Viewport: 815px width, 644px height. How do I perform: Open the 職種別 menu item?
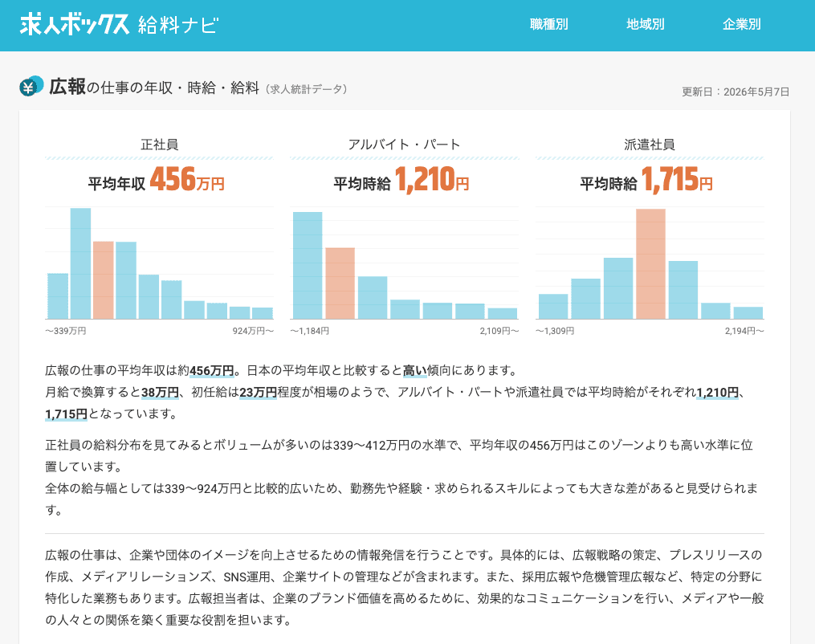tap(549, 24)
